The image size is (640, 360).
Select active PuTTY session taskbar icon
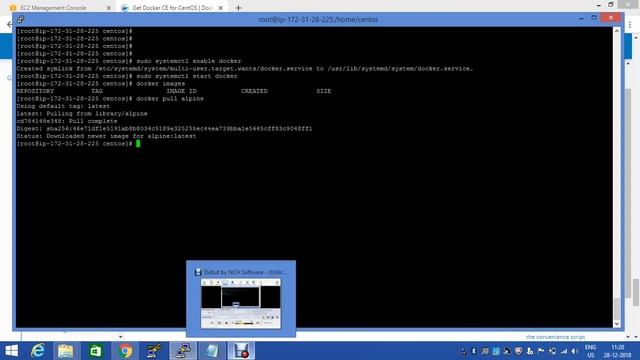pos(182,351)
